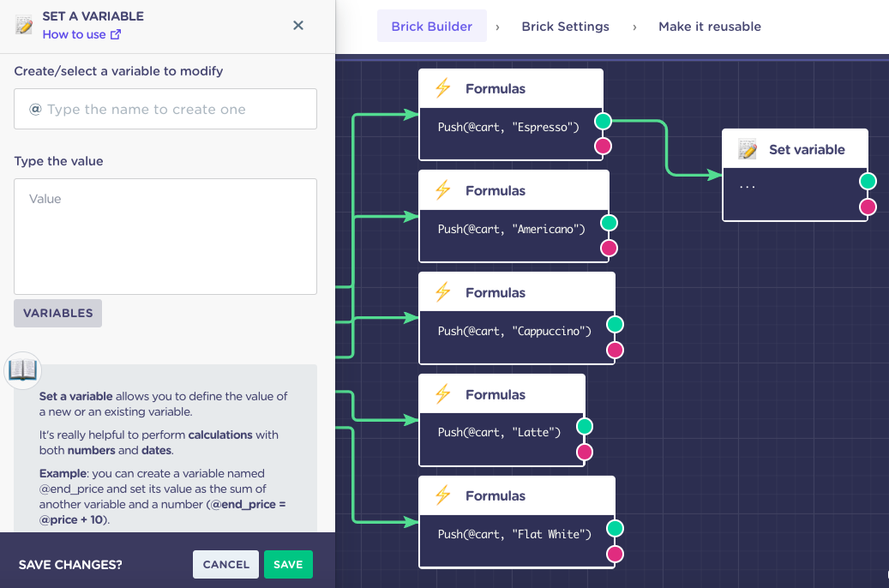This screenshot has height=588, width=889.
Task: Click notepad icon on Set variable brick
Action: click(x=748, y=150)
